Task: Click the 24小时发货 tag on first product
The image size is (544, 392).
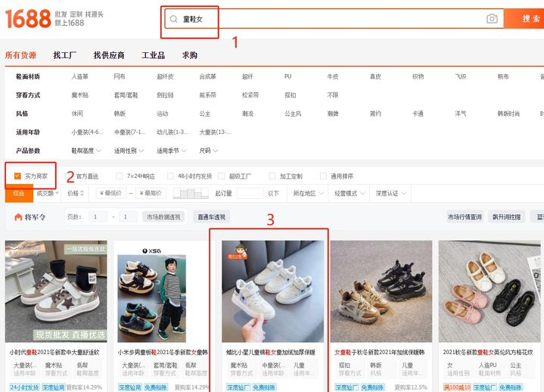Action: [22, 387]
